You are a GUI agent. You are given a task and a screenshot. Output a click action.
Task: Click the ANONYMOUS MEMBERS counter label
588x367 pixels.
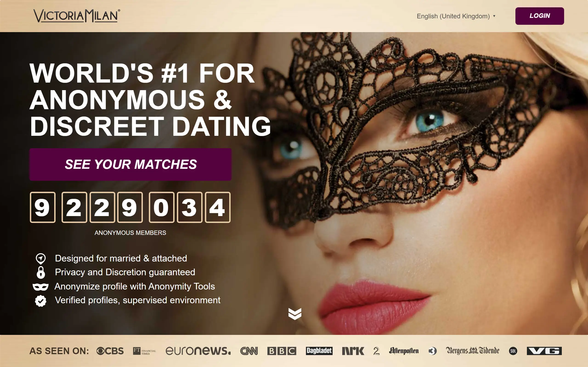pyautogui.click(x=130, y=233)
